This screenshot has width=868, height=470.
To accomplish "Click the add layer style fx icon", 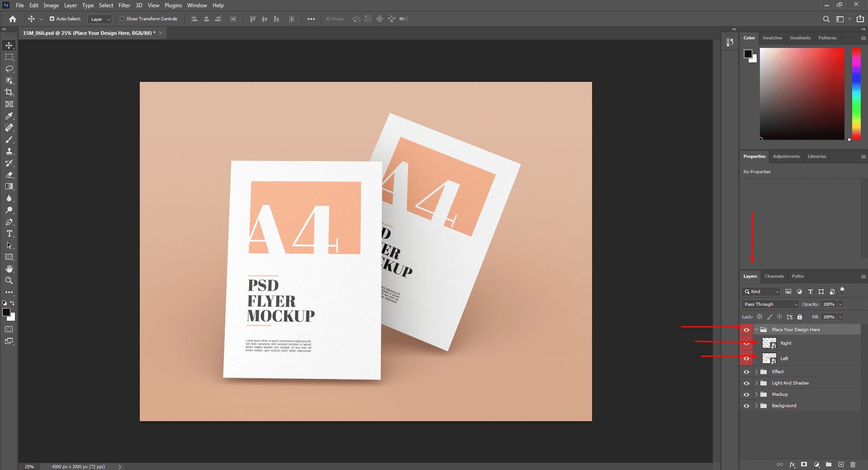I will pyautogui.click(x=792, y=465).
